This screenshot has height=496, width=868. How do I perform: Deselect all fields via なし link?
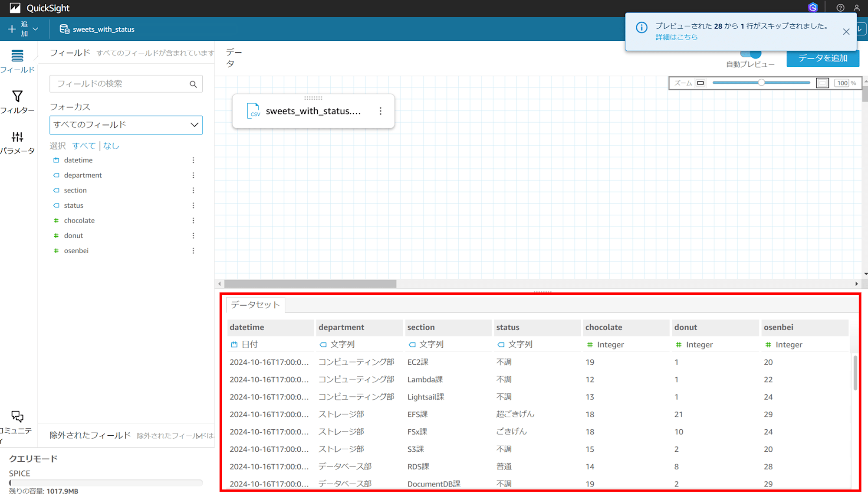[111, 146]
